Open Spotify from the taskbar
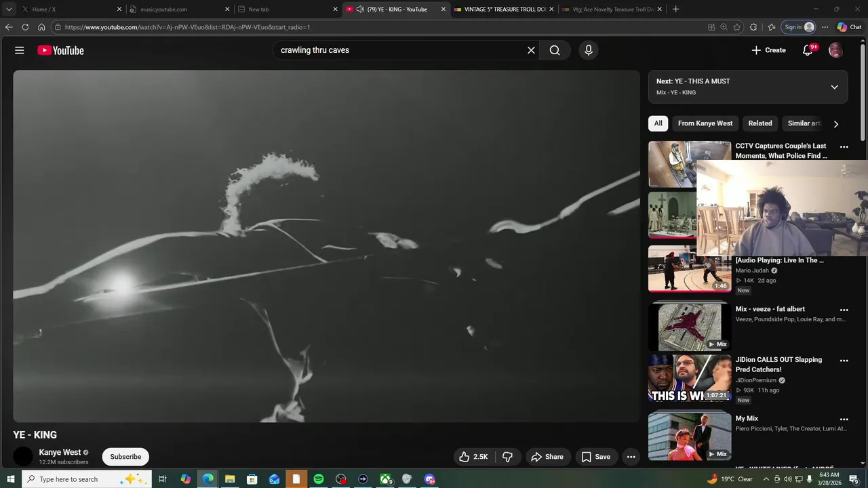The image size is (868, 488). coord(319,479)
